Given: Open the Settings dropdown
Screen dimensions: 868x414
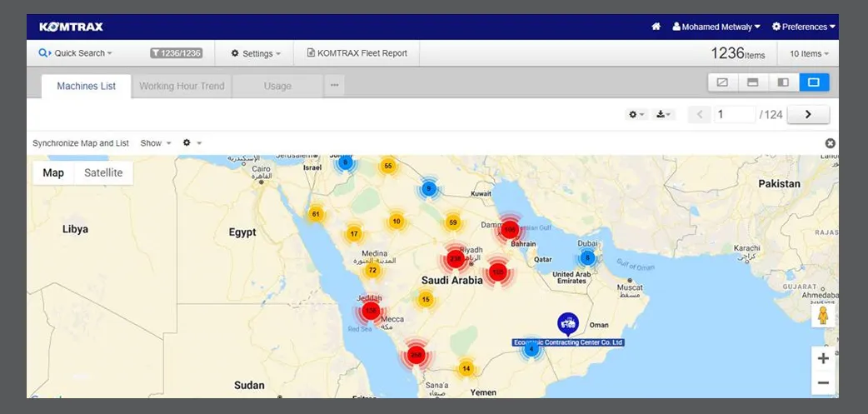Looking at the screenshot, I should pos(256,53).
